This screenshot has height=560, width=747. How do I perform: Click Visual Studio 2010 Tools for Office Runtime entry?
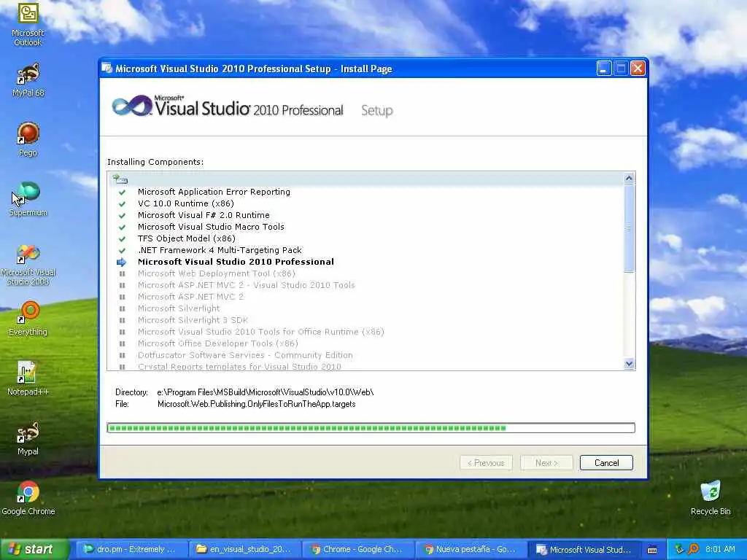260,332
